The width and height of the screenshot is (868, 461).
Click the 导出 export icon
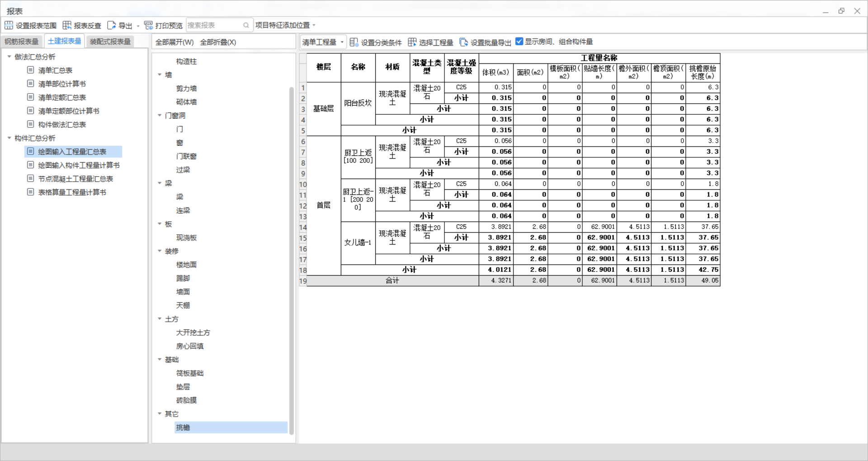pos(111,25)
